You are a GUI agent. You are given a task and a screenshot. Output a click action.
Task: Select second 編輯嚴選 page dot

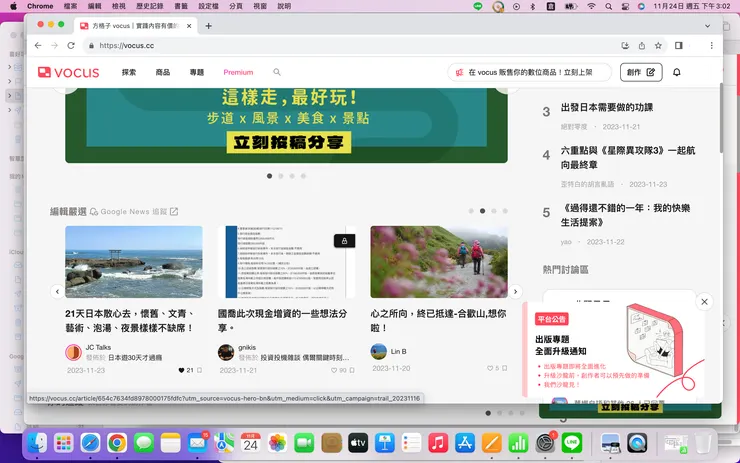click(x=482, y=211)
